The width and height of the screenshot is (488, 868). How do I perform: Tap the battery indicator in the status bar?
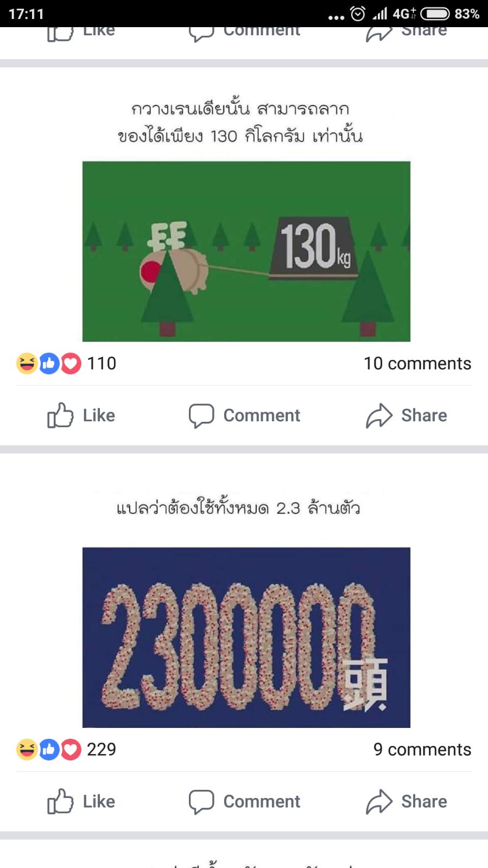pyautogui.click(x=435, y=14)
